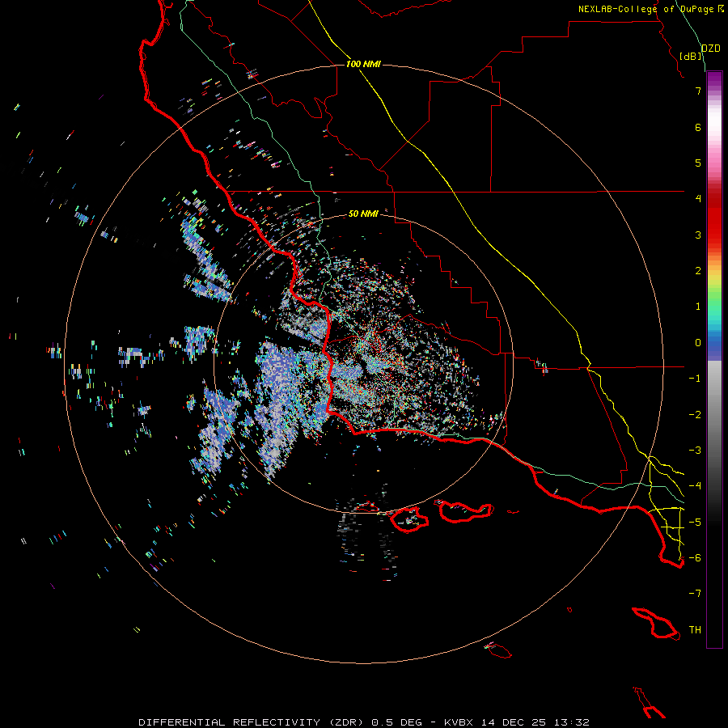Click the 7 value on color scale
This screenshot has height=728, width=728.
pyautogui.click(x=698, y=91)
